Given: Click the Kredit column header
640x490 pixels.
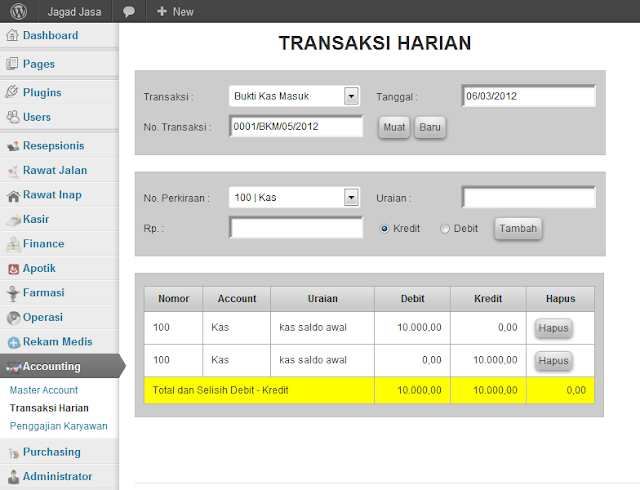Looking at the screenshot, I should click(488, 299).
